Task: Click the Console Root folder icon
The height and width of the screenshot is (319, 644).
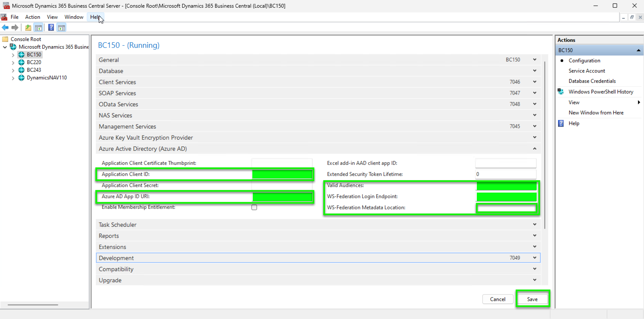Action: (x=5, y=39)
